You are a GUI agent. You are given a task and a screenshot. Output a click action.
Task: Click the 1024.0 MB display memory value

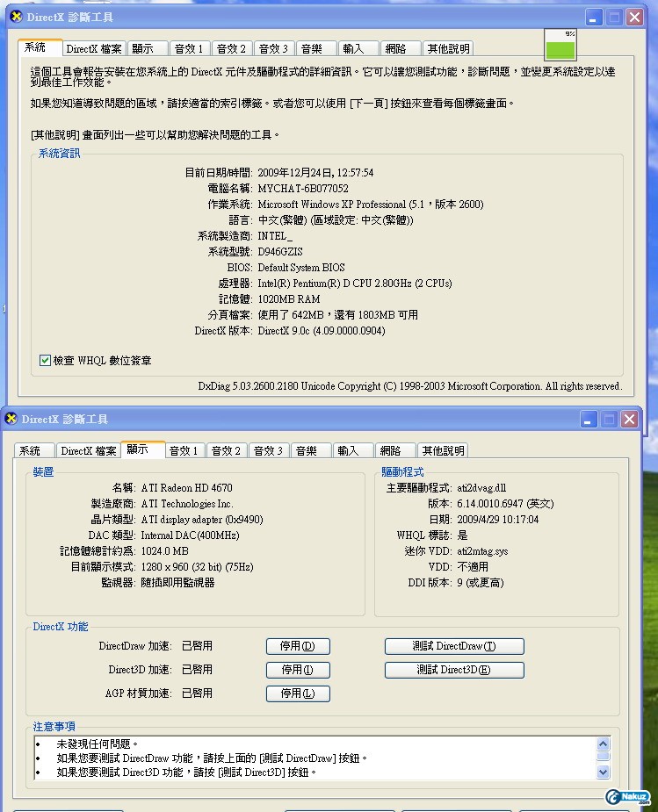pos(165,551)
